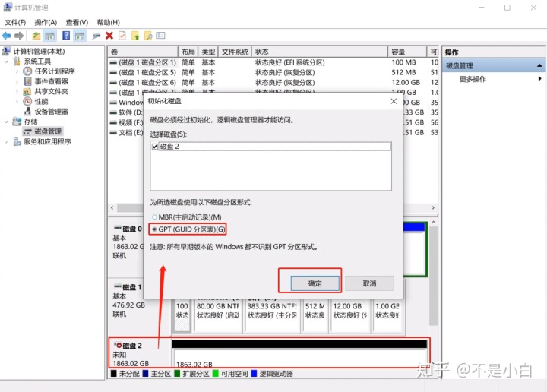The width and height of the screenshot is (547, 392).
Task: Click the 取消 button
Action: coord(369,283)
